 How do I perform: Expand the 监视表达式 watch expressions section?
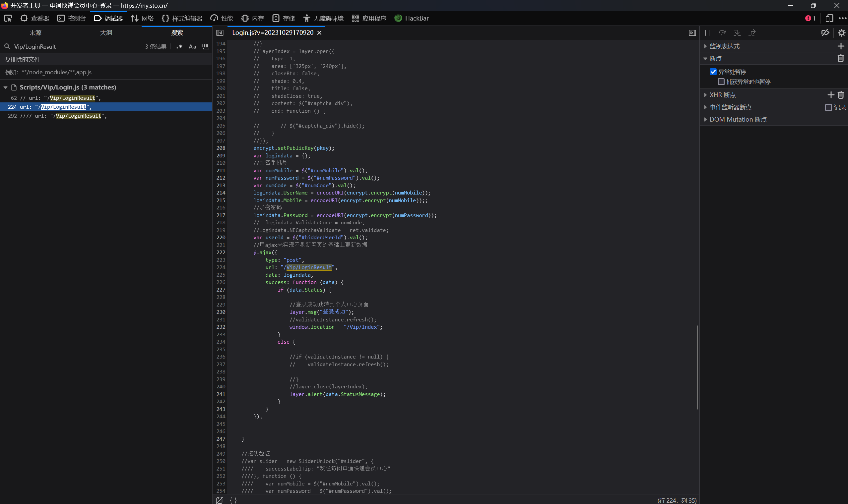pyautogui.click(x=705, y=46)
